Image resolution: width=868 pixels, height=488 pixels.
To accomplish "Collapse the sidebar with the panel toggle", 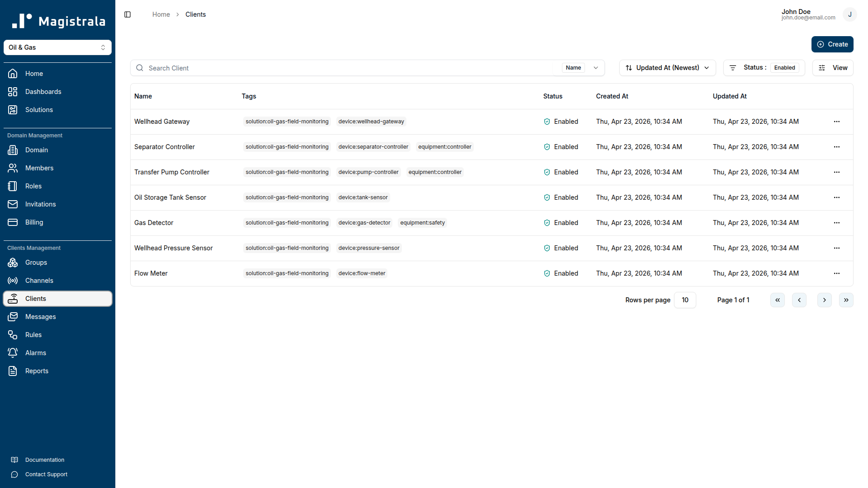I will click(x=127, y=14).
